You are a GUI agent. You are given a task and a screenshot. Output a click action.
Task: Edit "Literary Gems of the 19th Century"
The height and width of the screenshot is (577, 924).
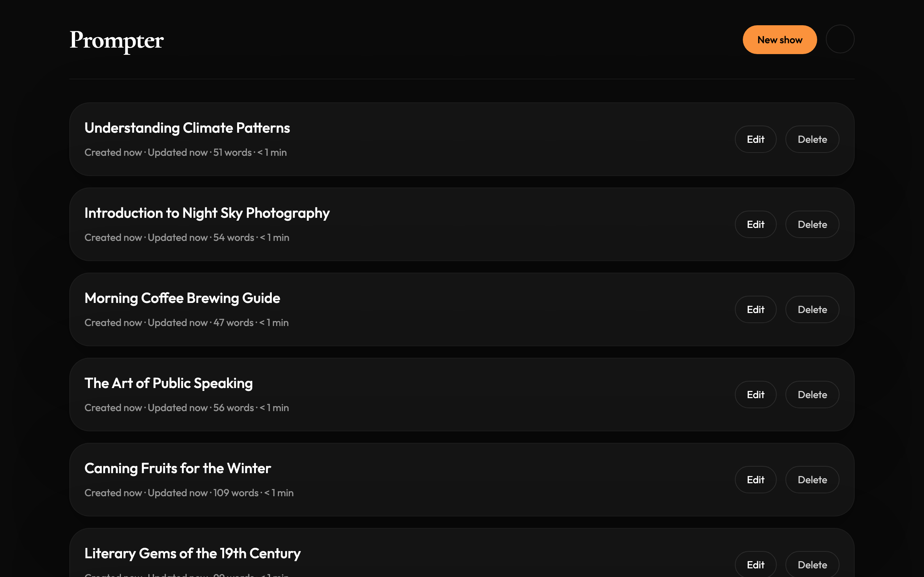coord(755,564)
